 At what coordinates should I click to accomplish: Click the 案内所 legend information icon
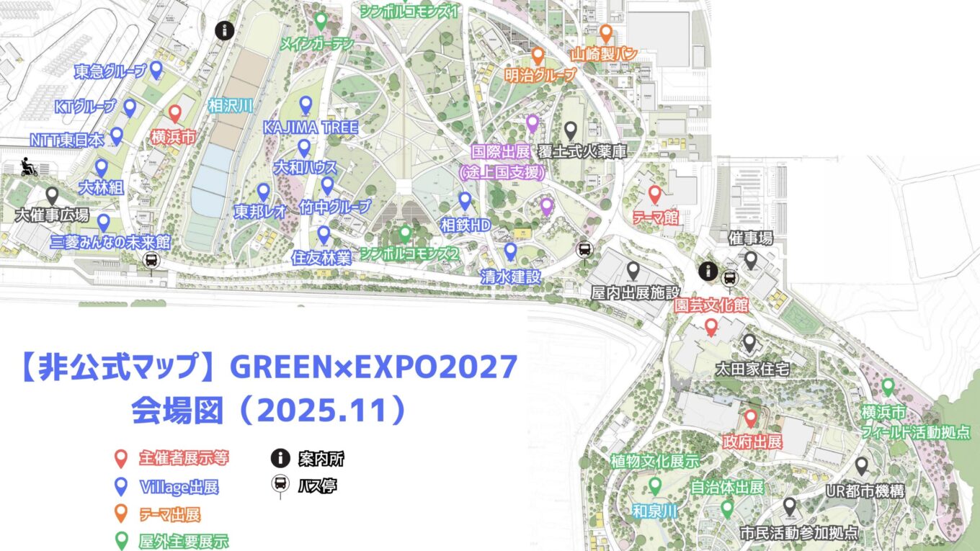click(x=280, y=458)
